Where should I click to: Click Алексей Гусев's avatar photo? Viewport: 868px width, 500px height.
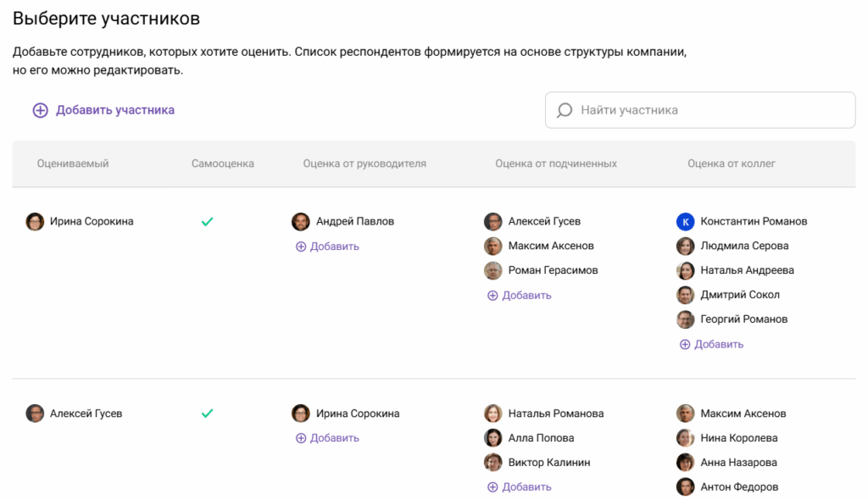[x=35, y=413]
